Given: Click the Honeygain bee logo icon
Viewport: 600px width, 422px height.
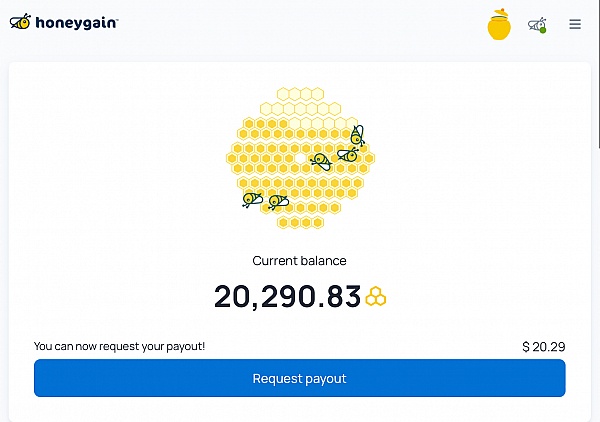Looking at the screenshot, I should coord(20,22).
